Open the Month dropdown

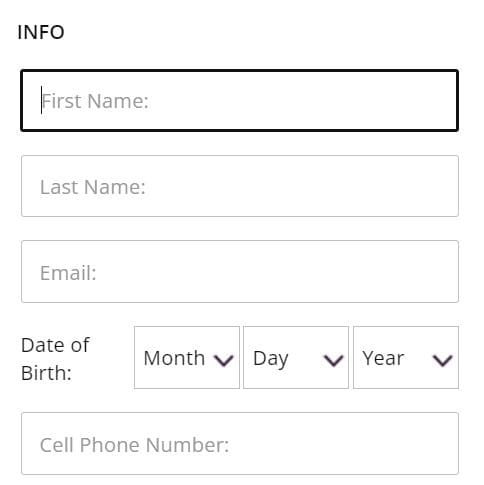coord(187,357)
